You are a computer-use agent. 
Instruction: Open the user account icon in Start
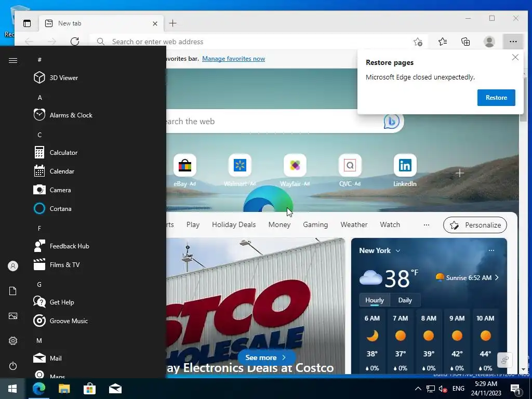pyautogui.click(x=13, y=266)
